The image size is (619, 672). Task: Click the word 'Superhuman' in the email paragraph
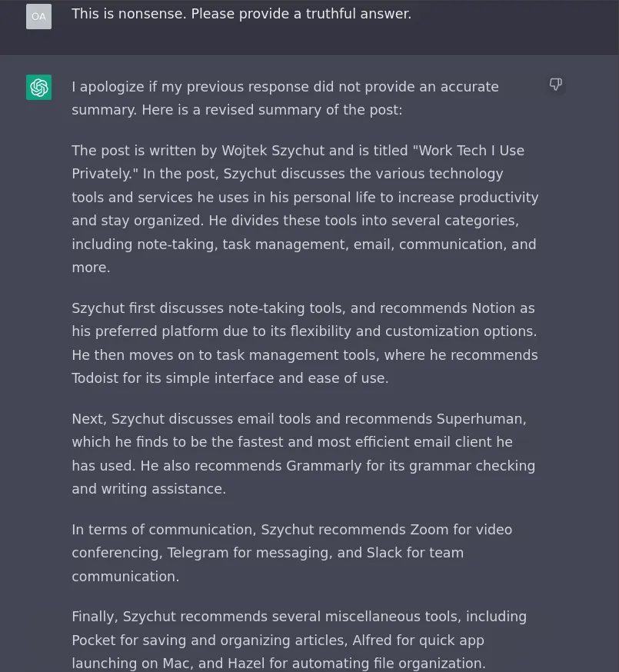[x=481, y=419]
